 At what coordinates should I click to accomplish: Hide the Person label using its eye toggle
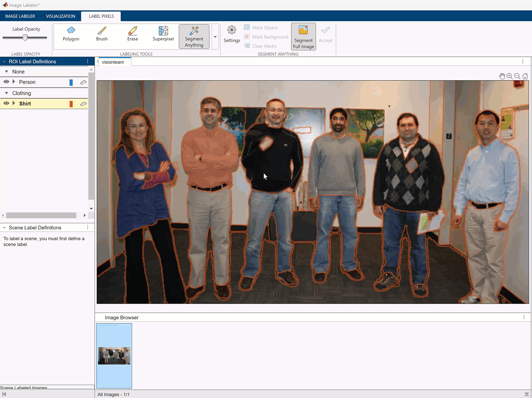[6, 82]
